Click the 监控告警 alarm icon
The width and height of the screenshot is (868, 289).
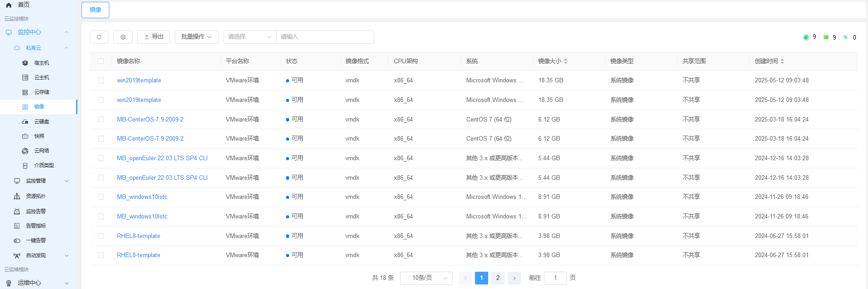coord(17,211)
